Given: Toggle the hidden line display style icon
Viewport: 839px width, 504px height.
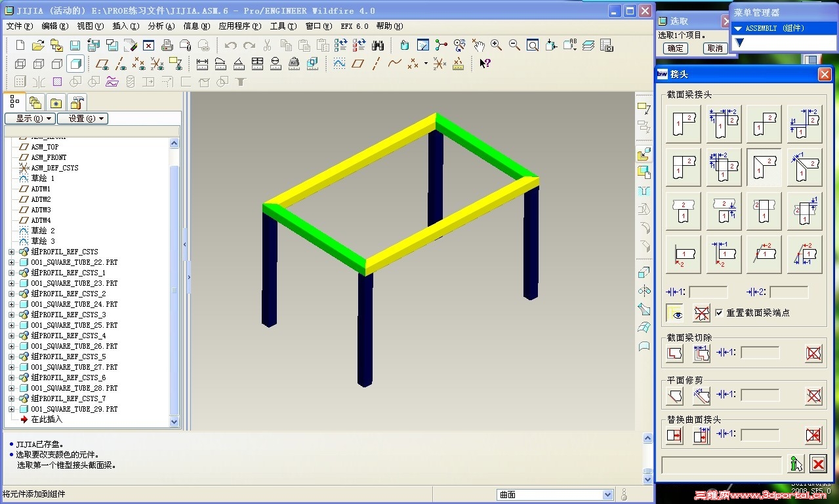Looking at the screenshot, I should (x=39, y=64).
